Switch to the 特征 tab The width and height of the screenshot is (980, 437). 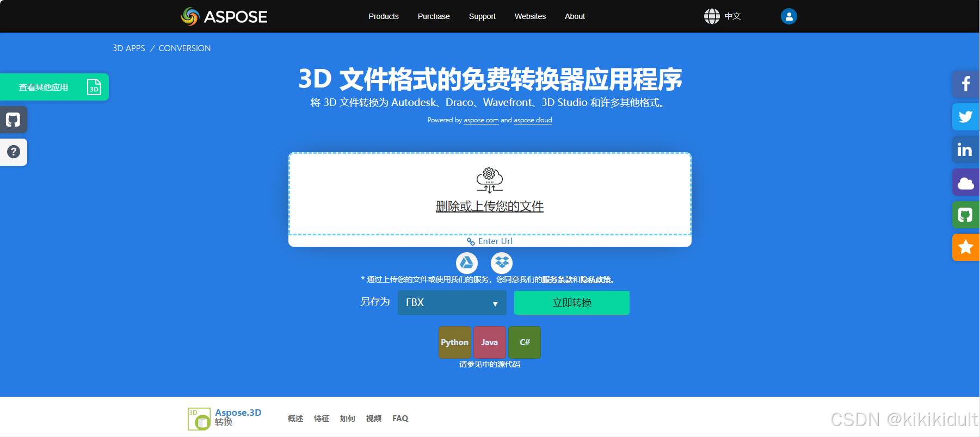[x=322, y=419]
